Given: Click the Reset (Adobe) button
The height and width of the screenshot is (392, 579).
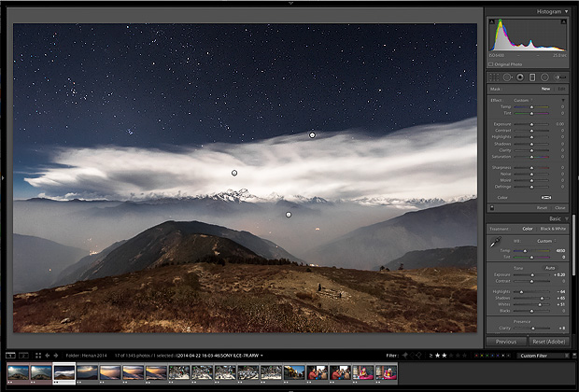Looking at the screenshot, I should [544, 342].
